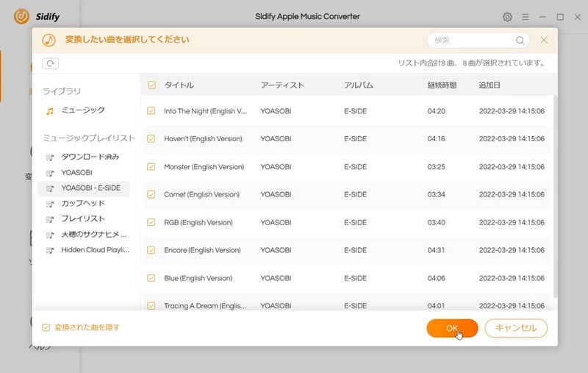Click E-SIDE album in Comet row

pyautogui.click(x=356, y=194)
